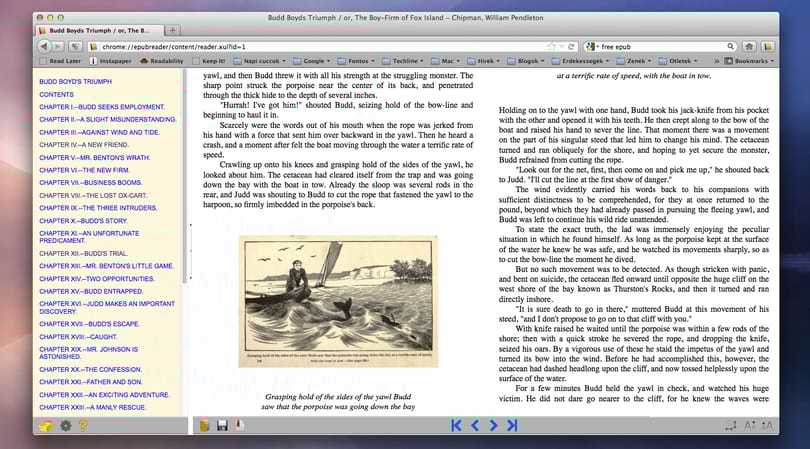Go to the next page
This screenshot has width=810, height=449.
(x=493, y=425)
